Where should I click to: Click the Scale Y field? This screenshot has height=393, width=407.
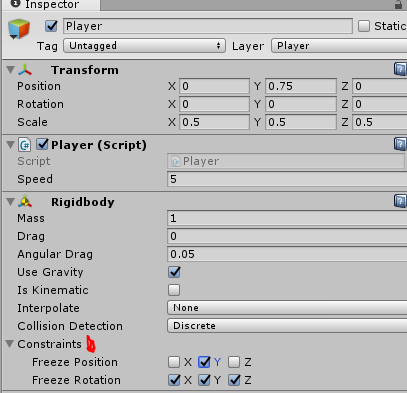[301, 122]
